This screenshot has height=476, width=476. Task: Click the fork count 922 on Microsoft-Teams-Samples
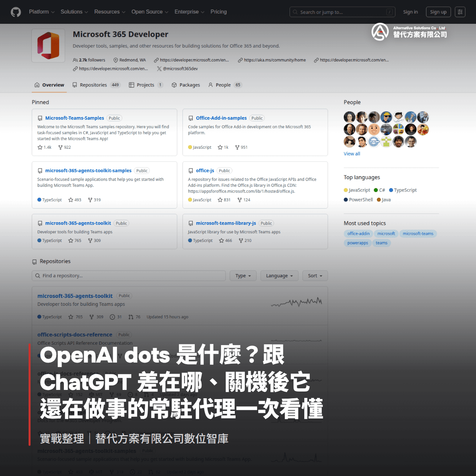click(65, 147)
